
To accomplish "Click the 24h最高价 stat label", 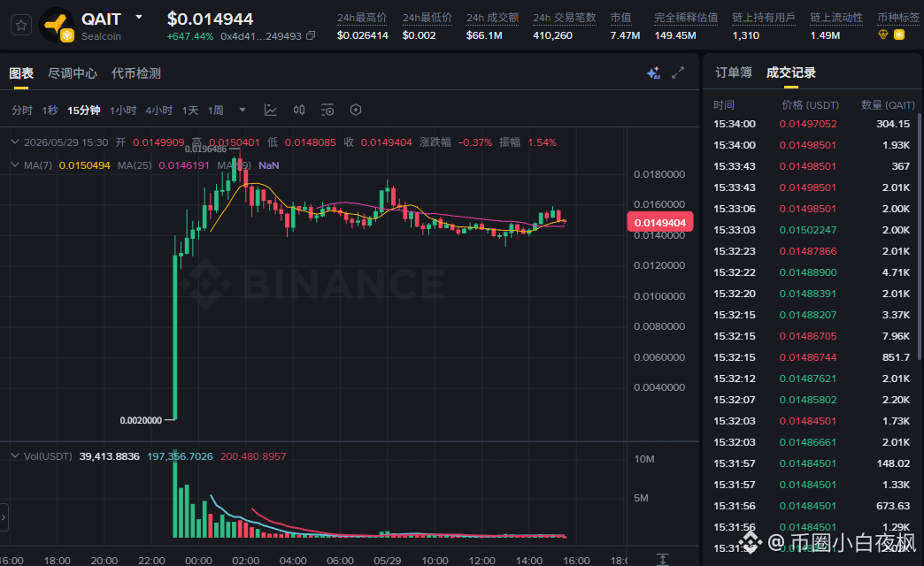I will coord(362,18).
